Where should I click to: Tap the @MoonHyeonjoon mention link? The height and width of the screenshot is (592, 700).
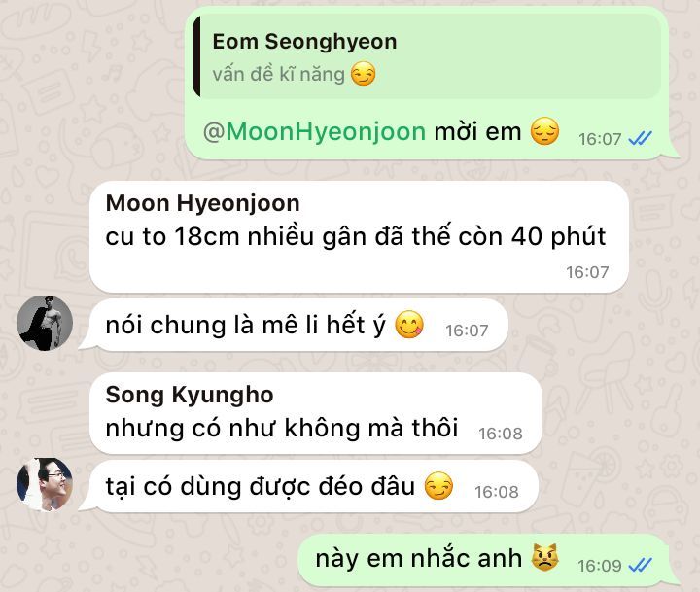click(x=314, y=131)
